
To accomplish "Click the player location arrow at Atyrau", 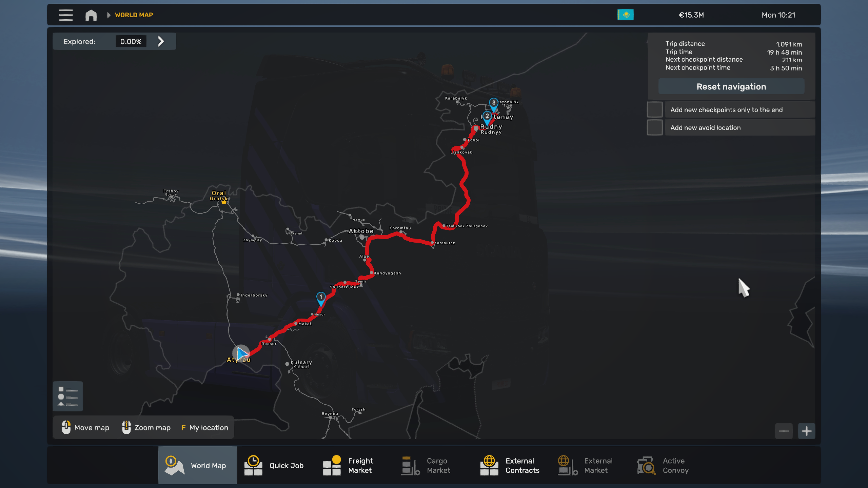I will coord(241,354).
